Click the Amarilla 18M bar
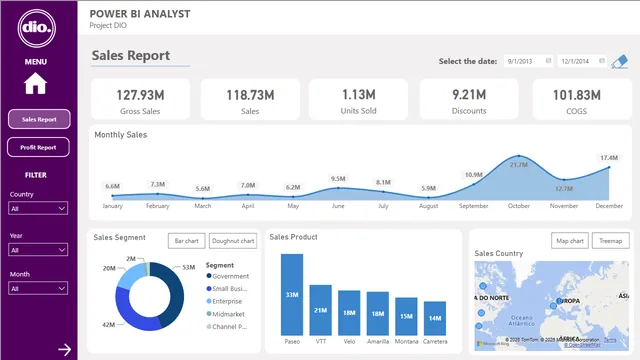 pyautogui.click(x=378, y=313)
